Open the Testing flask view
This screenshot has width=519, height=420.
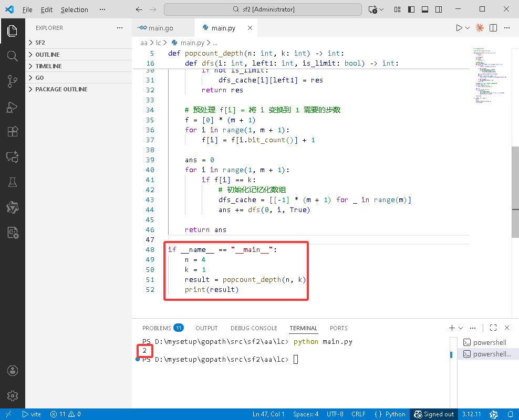click(12, 182)
